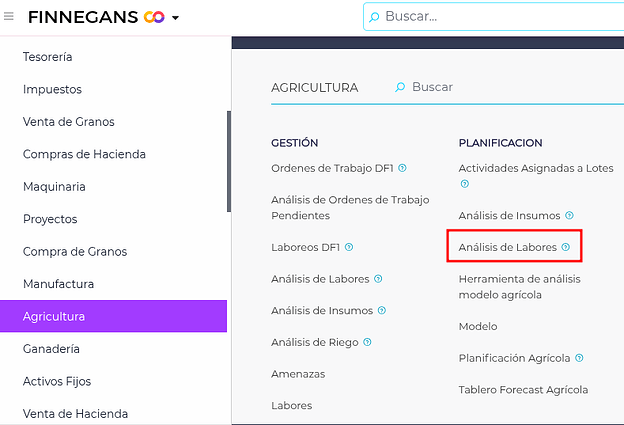
Task: Click the hamburger menu icon
Action: point(9,17)
